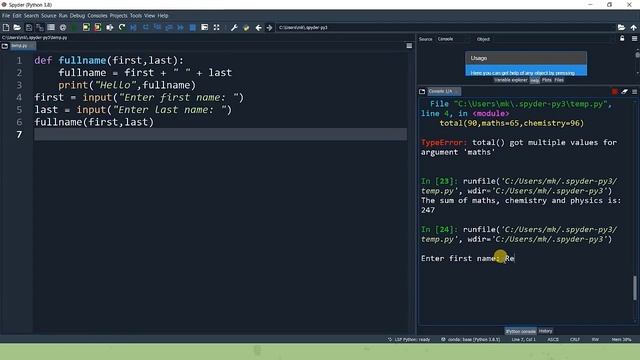Clear console with eraser icon

coord(624,91)
